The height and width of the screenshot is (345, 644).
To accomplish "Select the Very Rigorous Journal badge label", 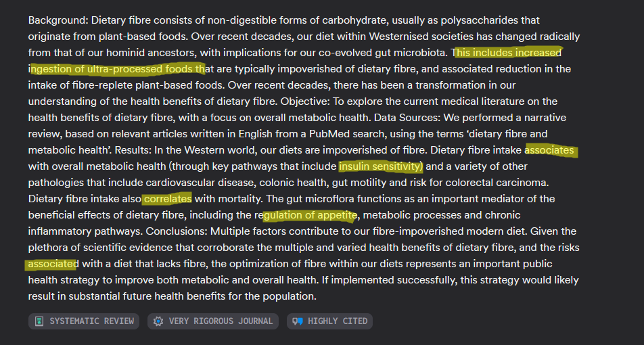I will (221, 321).
